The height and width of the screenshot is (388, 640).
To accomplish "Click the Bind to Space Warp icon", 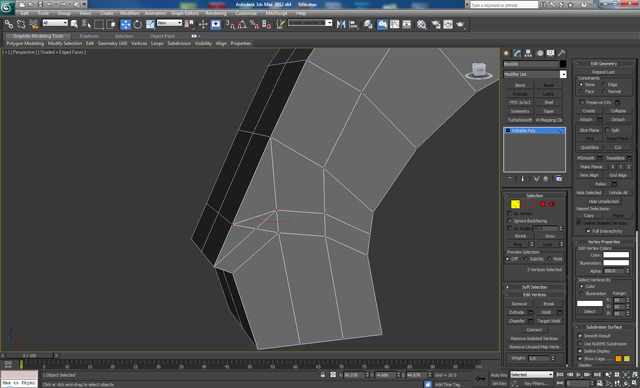I will pyautogui.click(x=33, y=24).
